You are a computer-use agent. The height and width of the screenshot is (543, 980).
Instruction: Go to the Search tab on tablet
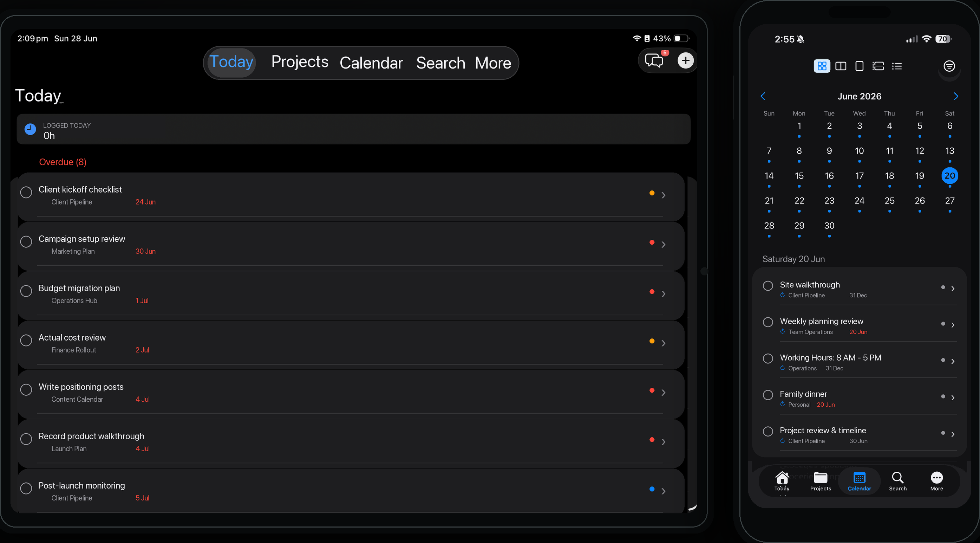[440, 63]
